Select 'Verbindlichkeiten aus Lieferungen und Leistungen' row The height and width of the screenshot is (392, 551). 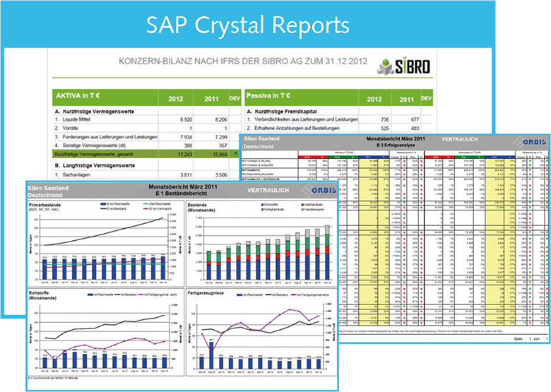point(306,119)
